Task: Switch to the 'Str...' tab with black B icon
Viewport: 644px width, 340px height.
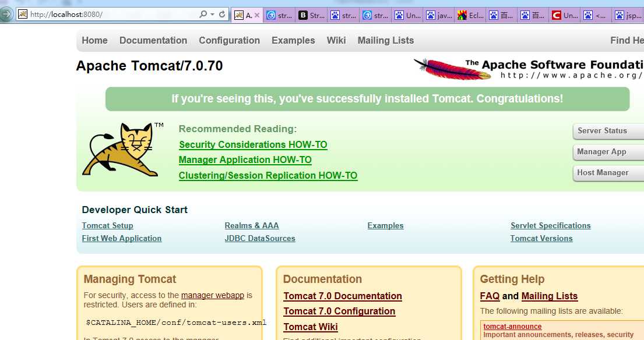Action: click(312, 16)
